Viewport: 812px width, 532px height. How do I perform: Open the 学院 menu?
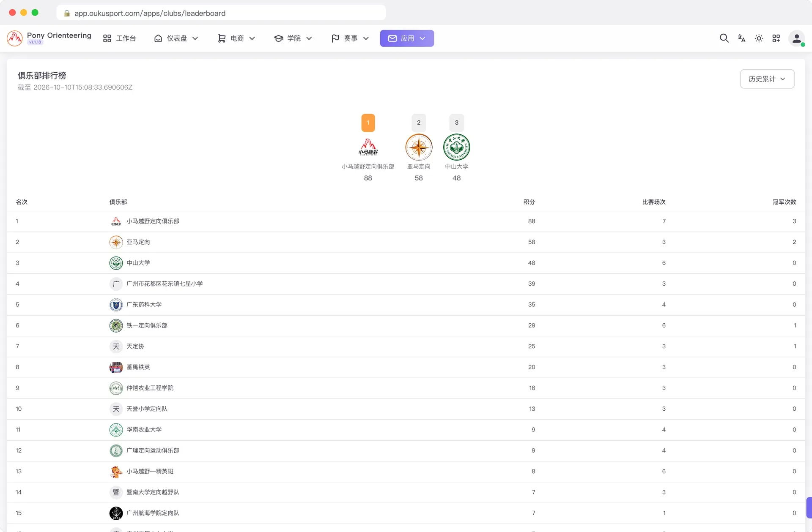click(293, 38)
